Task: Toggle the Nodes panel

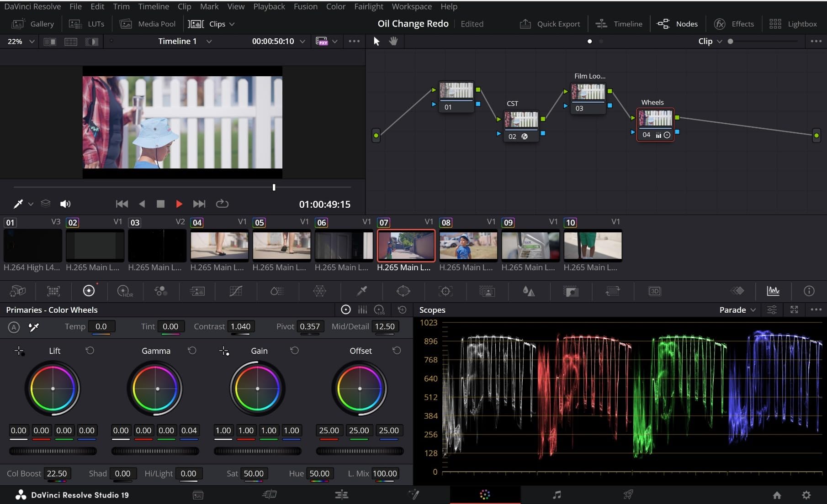Action: coord(677,24)
